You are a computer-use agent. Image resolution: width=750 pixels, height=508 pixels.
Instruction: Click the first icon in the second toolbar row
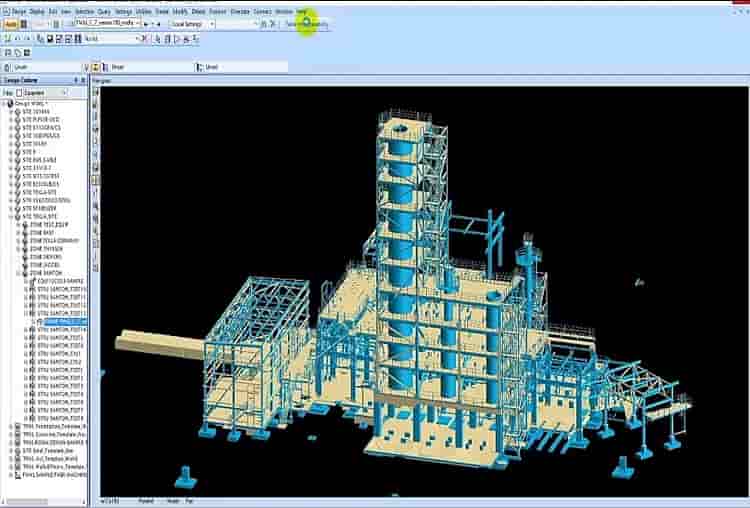tap(7, 39)
